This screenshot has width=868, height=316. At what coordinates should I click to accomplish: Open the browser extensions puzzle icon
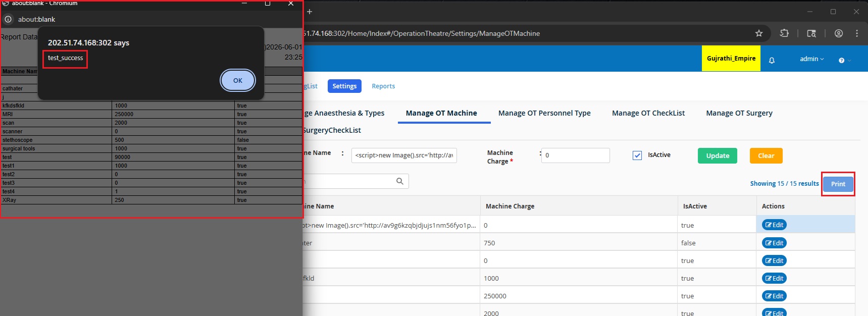(784, 33)
